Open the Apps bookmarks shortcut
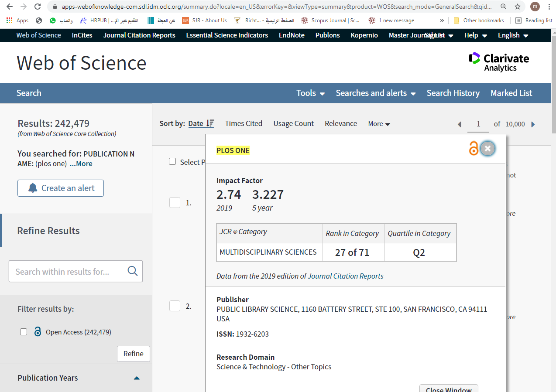Screen dimensions: 556x392 point(17,20)
